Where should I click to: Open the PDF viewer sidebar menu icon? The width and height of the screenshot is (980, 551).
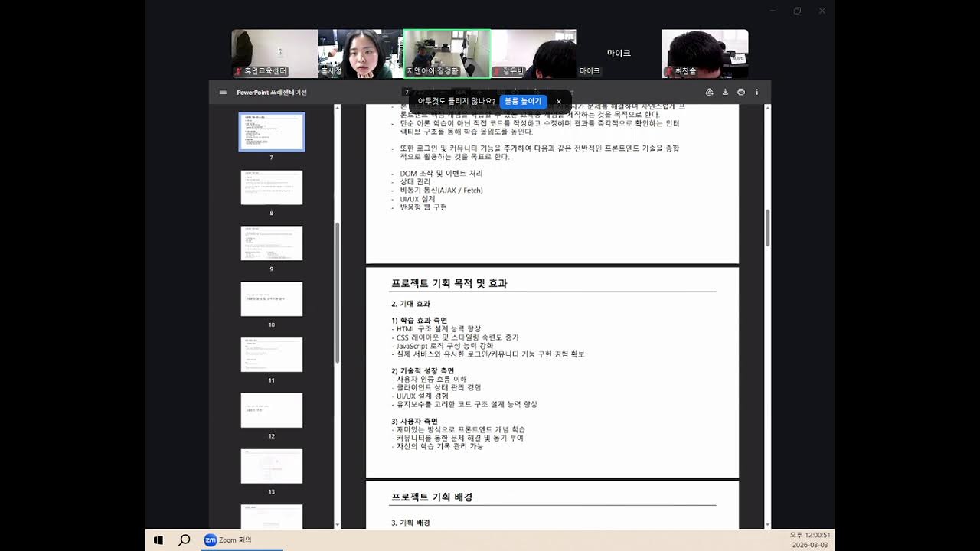223,92
